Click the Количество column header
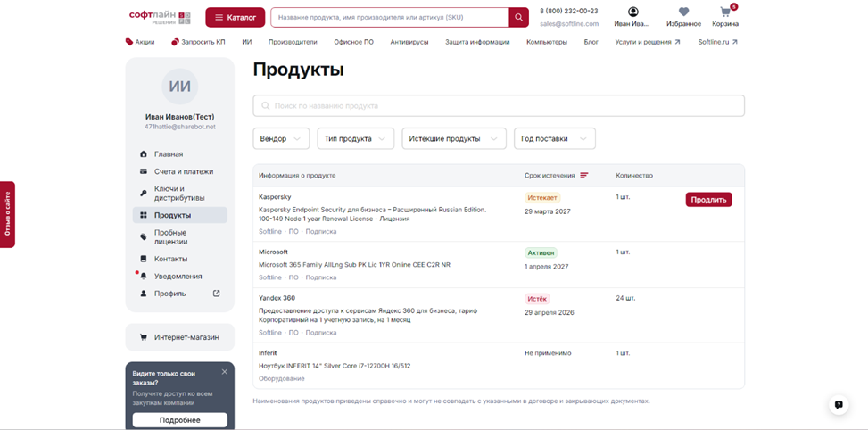This screenshot has width=868, height=430. pyautogui.click(x=634, y=176)
